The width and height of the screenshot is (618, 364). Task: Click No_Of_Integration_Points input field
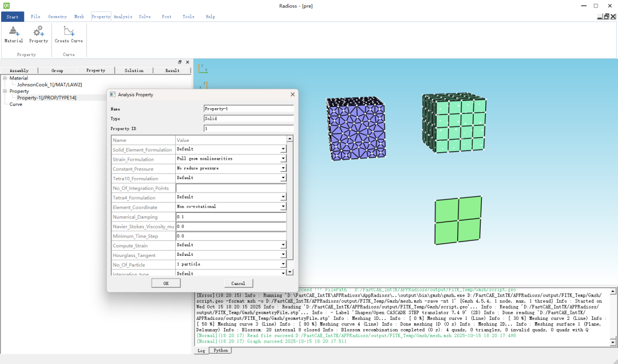(231, 188)
